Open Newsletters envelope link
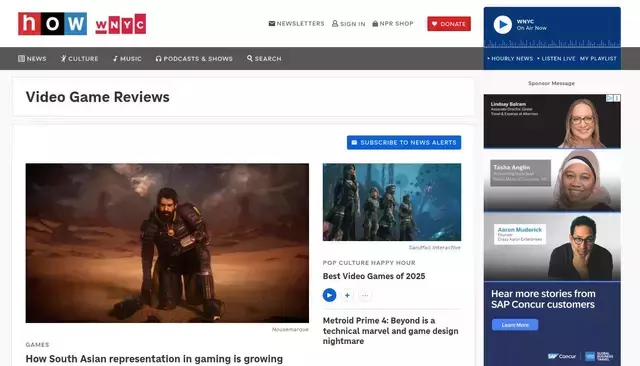Viewport: 640px width, 366px height. pyautogui.click(x=296, y=24)
